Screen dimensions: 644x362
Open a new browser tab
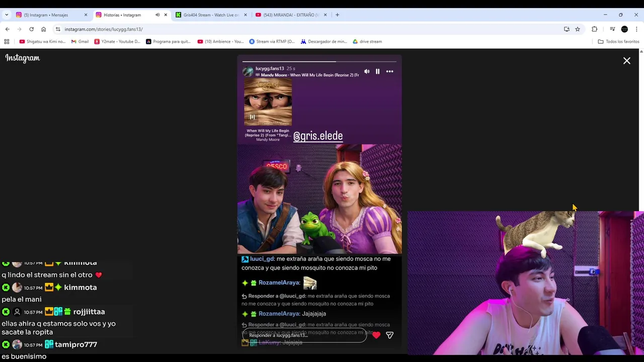(337, 15)
